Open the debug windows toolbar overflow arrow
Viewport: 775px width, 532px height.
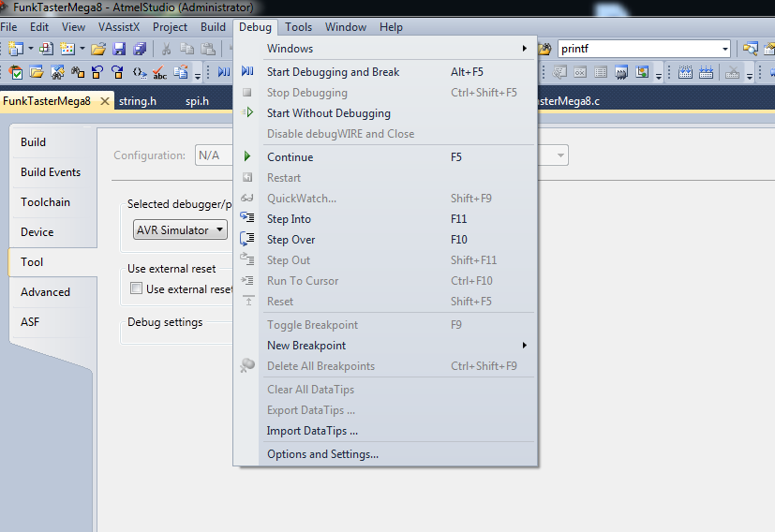point(659,75)
